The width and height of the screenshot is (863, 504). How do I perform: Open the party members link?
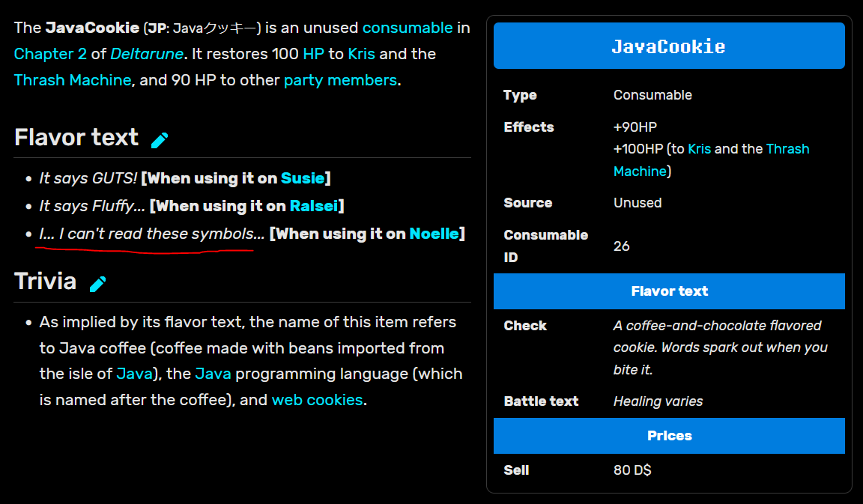(x=340, y=80)
